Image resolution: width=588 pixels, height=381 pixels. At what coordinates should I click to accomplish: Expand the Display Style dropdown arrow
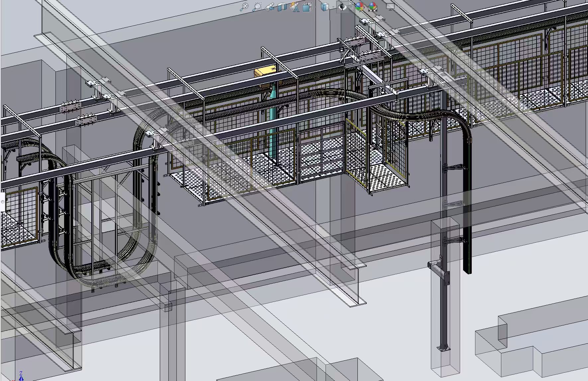pyautogui.click(x=333, y=7)
